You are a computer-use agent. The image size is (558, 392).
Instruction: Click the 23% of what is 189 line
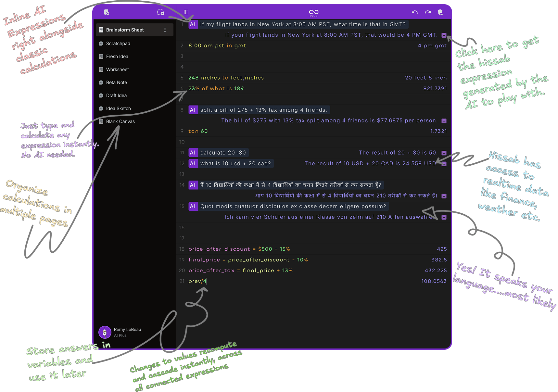point(216,89)
